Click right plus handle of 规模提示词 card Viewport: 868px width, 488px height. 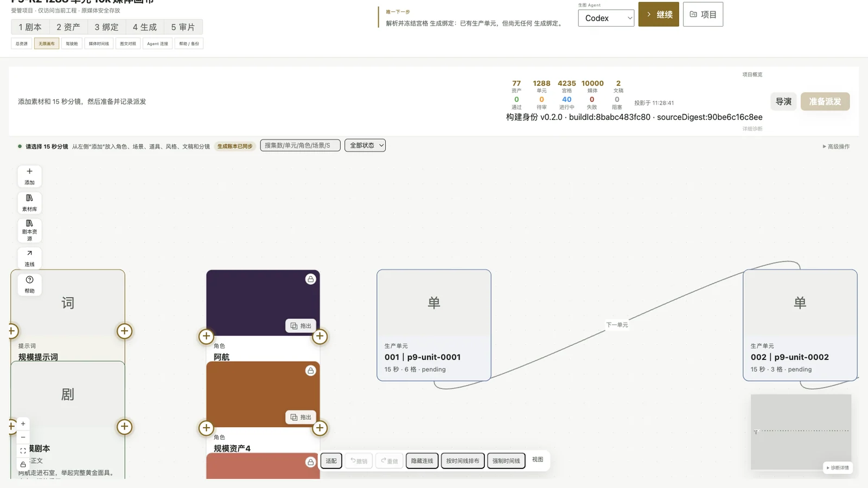coord(124,331)
